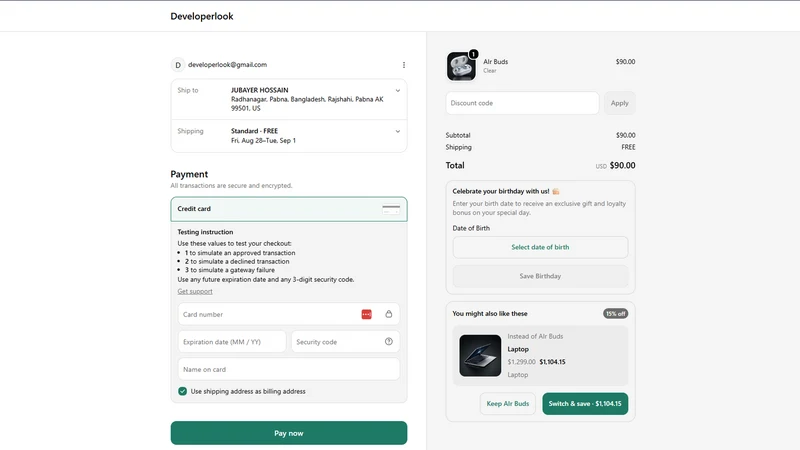The height and width of the screenshot is (450, 800).
Task: Click the Total $90.00 amount
Action: tap(622, 165)
